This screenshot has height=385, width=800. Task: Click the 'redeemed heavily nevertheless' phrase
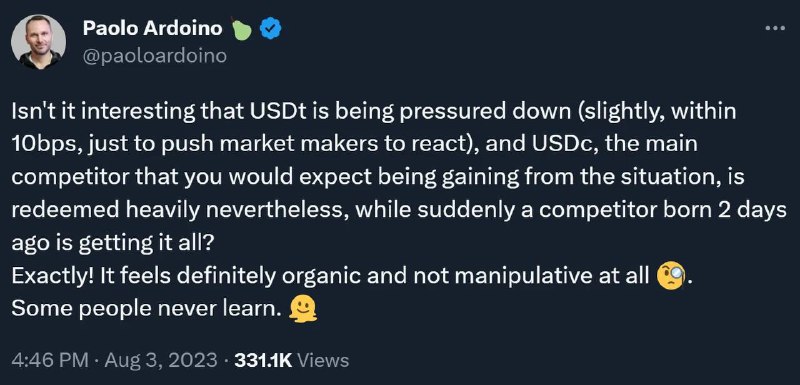[x=178, y=211]
